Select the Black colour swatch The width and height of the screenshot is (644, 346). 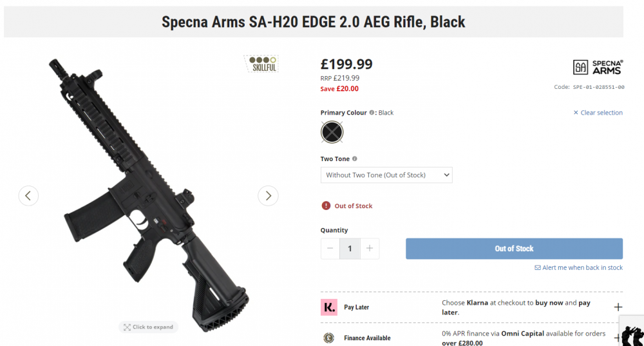[332, 132]
